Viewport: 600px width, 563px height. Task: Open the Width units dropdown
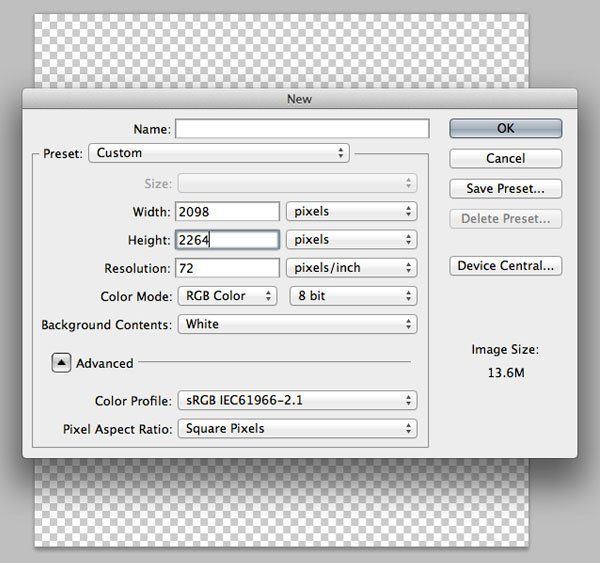click(351, 211)
